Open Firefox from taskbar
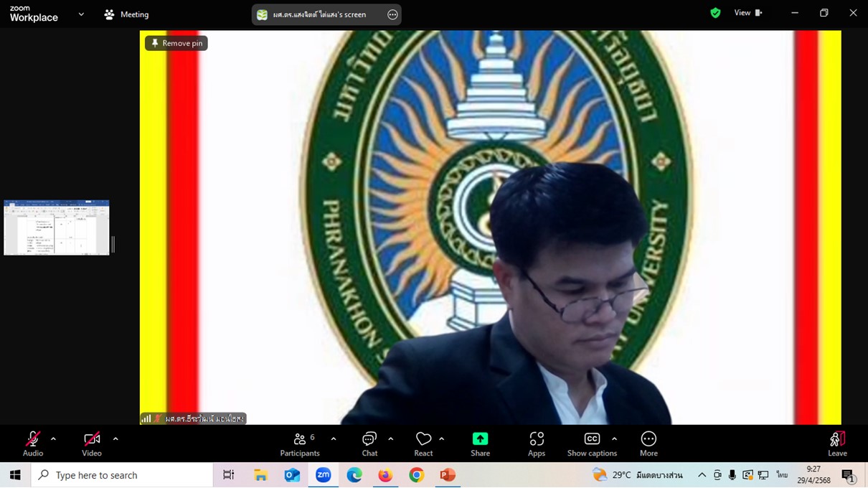Screen dimensions: 868x488 point(386,475)
